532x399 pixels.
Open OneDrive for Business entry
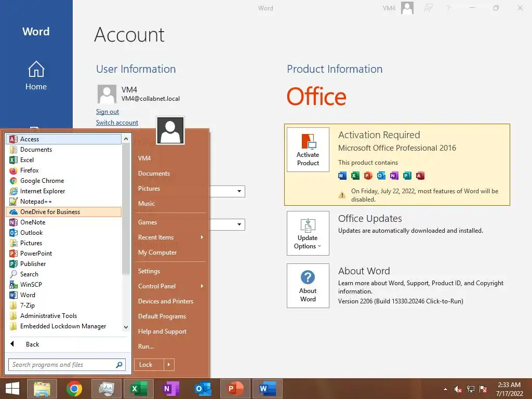click(x=63, y=212)
